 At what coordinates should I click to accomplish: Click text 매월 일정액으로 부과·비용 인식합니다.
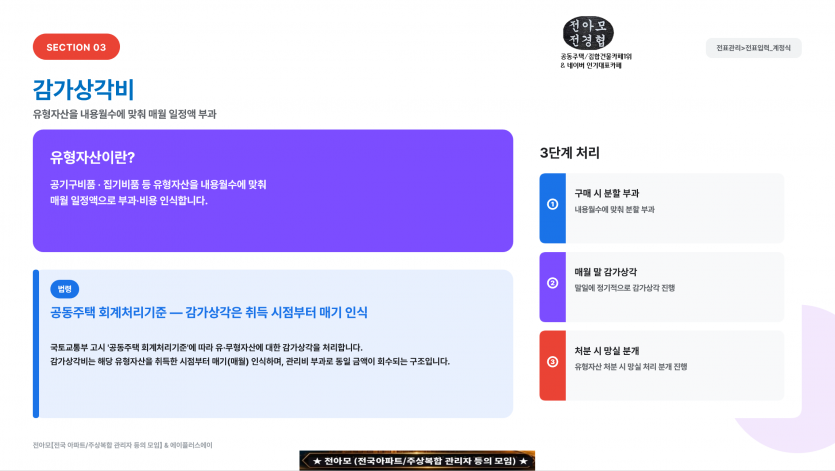[x=129, y=200]
